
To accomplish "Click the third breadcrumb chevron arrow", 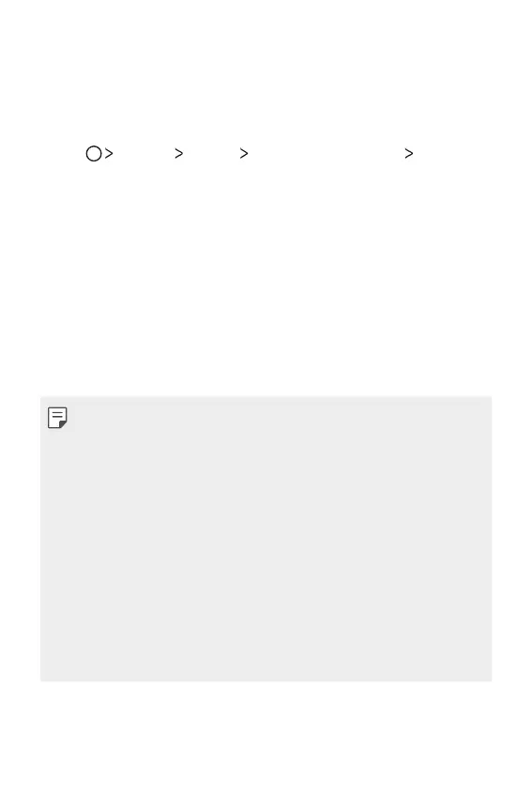I will point(244,153).
